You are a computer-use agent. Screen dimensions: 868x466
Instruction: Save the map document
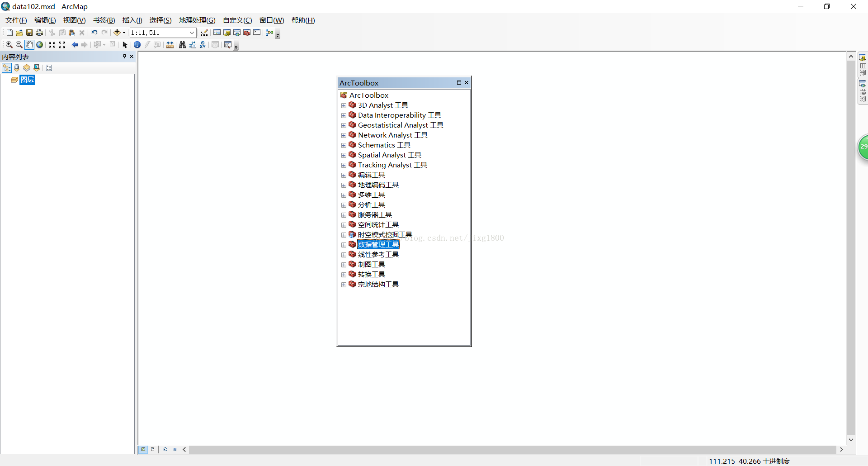[29, 33]
